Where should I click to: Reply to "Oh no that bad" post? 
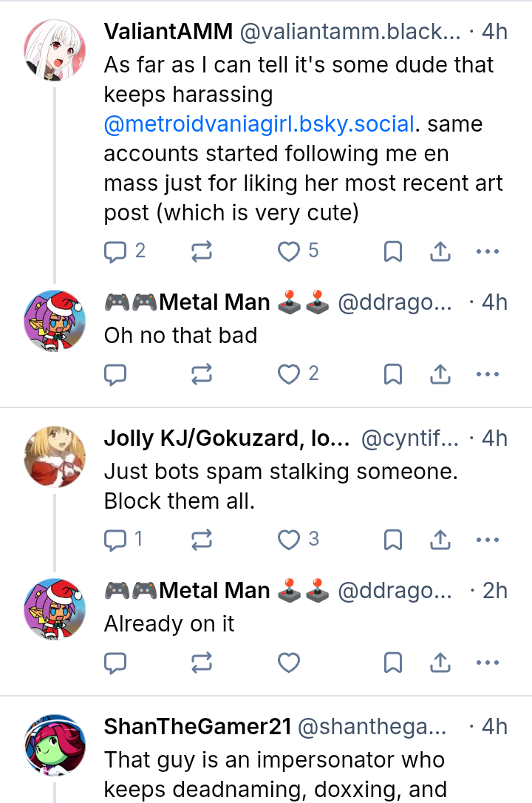point(115,375)
